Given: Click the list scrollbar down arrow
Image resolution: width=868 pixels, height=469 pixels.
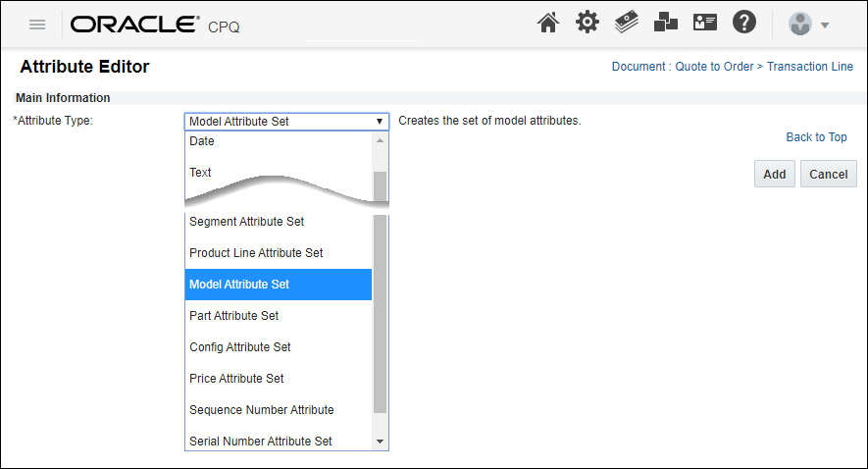Looking at the screenshot, I should click(380, 442).
